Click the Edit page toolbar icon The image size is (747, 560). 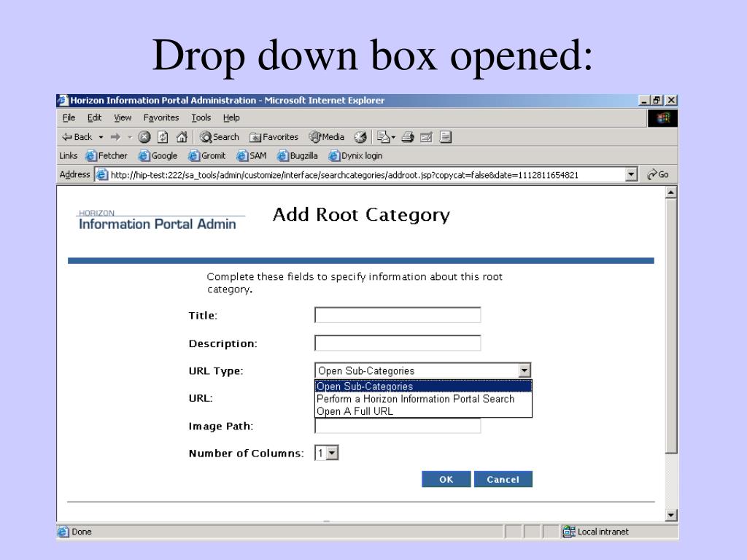(426, 137)
